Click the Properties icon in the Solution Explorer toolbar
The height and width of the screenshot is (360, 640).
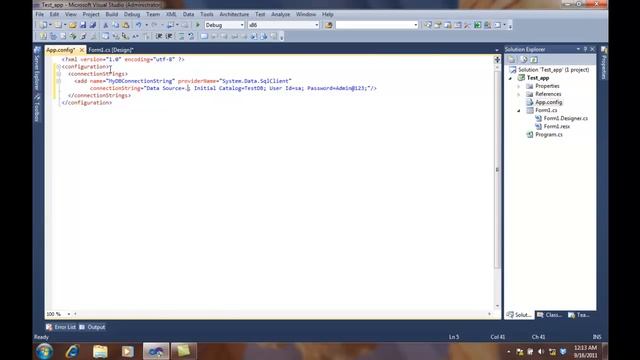[x=511, y=60]
